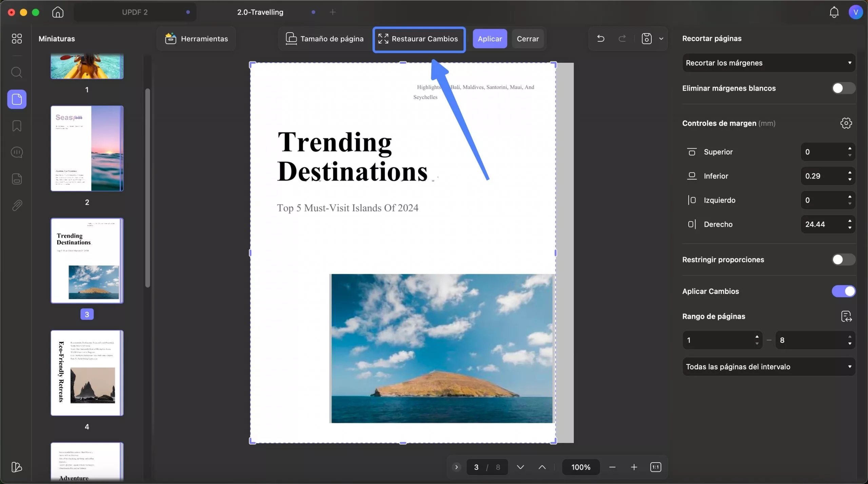
Task: Click the Derecho margin stepper
Action: pos(849,224)
